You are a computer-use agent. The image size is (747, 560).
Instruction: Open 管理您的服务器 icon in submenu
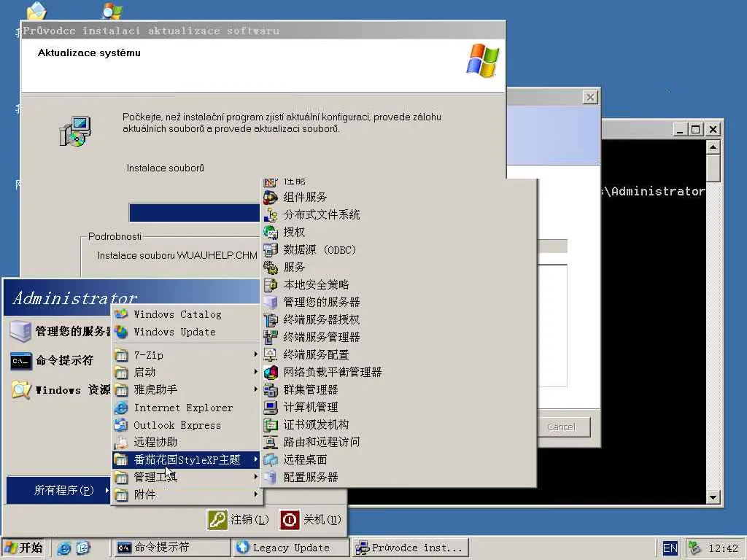[271, 302]
